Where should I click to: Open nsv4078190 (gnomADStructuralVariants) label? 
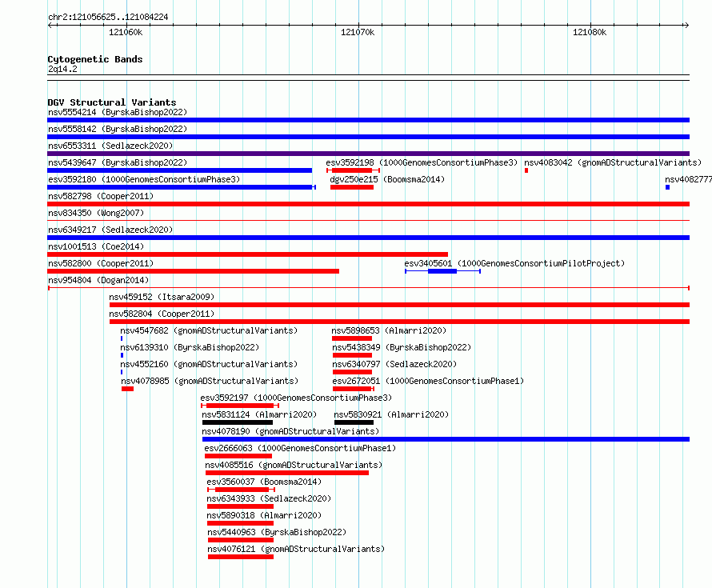[290, 431]
